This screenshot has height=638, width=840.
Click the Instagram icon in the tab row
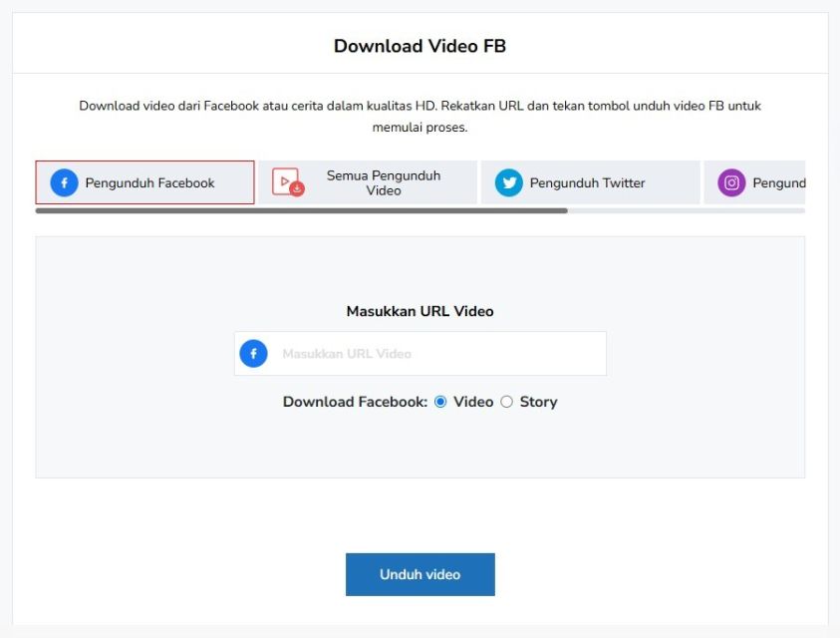pos(731,182)
